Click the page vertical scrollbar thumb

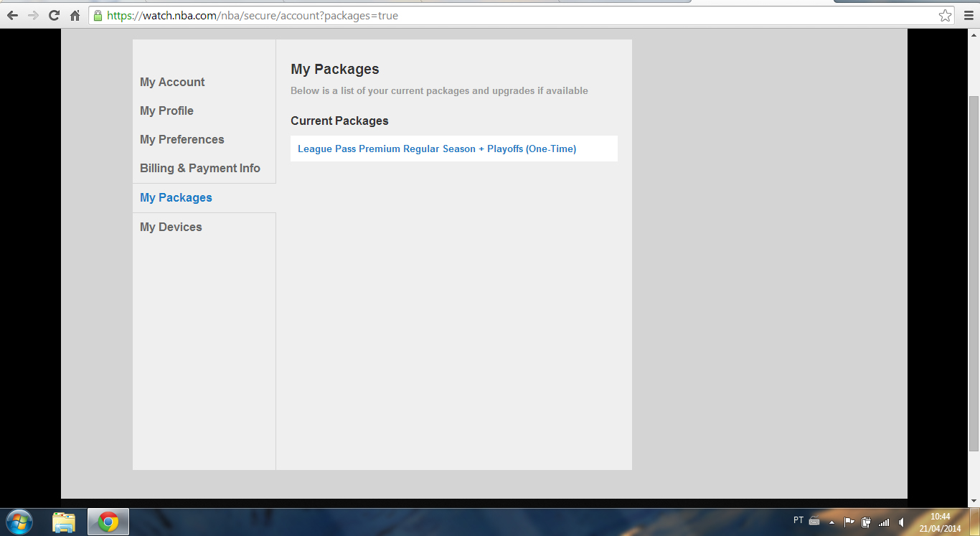click(974, 273)
